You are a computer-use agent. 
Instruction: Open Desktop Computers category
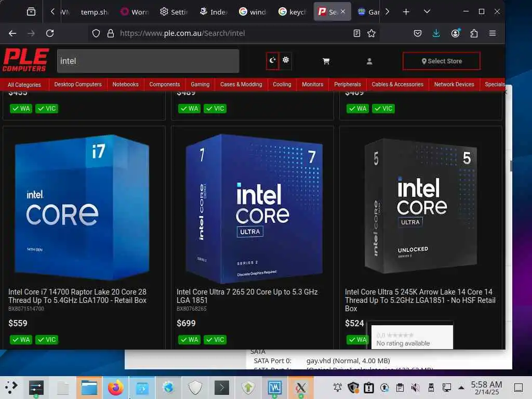point(78,85)
